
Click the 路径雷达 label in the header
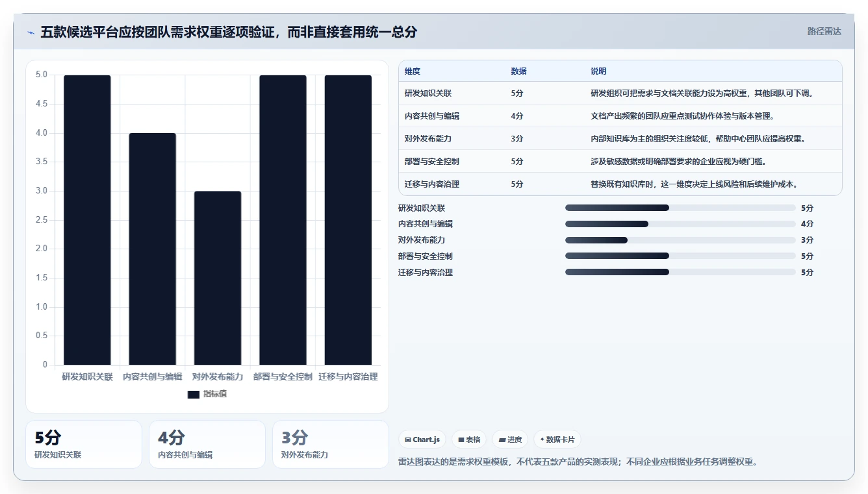click(x=824, y=31)
